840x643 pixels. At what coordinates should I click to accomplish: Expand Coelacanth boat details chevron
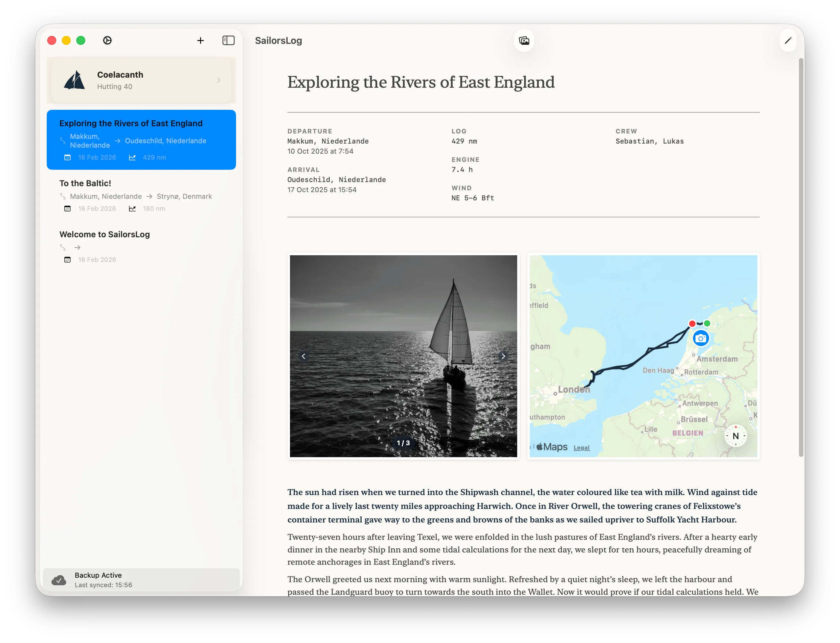click(x=218, y=80)
